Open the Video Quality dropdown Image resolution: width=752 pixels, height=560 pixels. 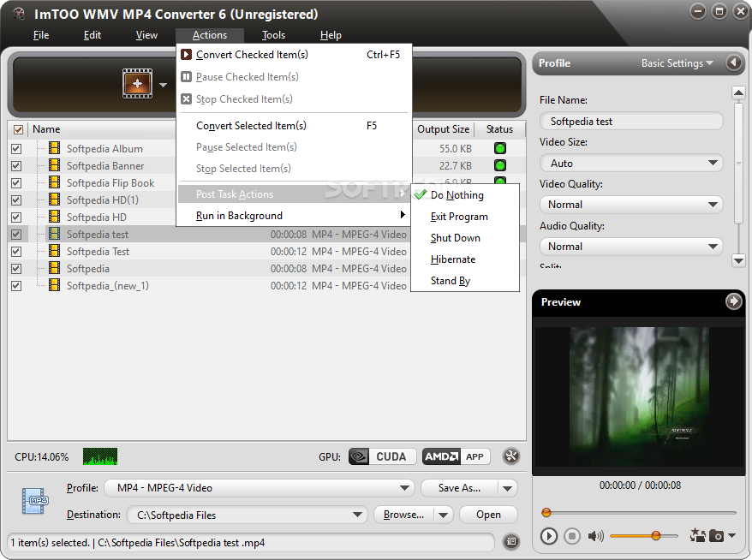point(631,205)
